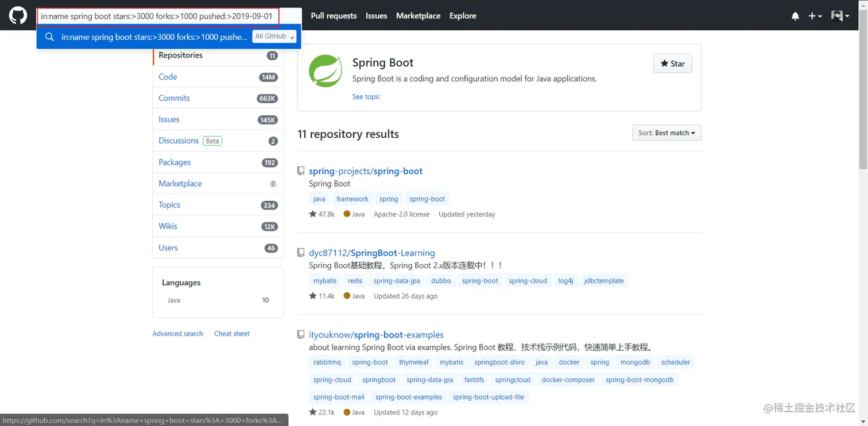This screenshot has width=868, height=426.
Task: Click the springboot-shiro topic tag
Action: (499, 362)
